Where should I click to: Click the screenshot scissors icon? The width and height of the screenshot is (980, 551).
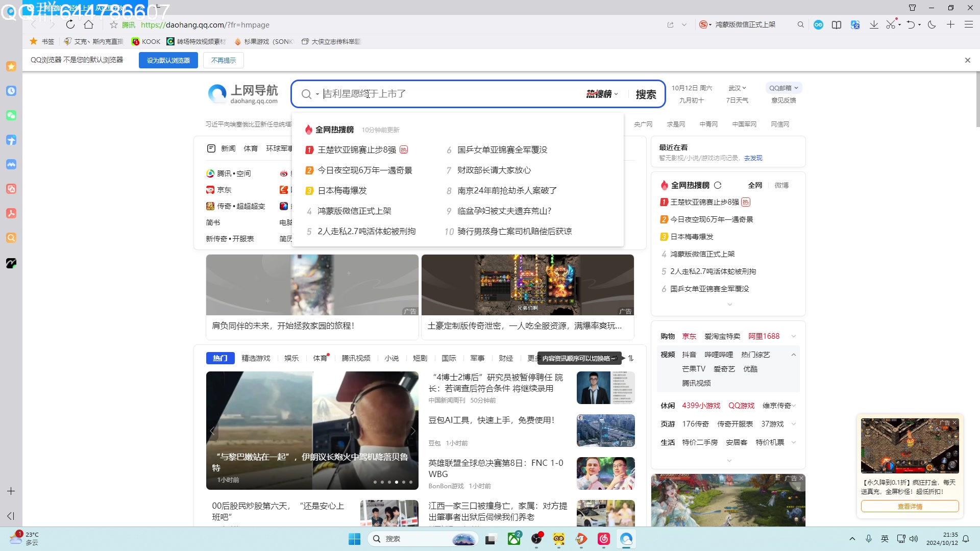891,24
